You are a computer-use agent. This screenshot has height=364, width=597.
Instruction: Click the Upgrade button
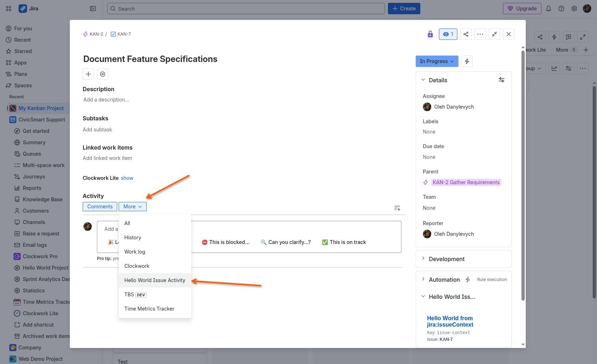coord(522,9)
